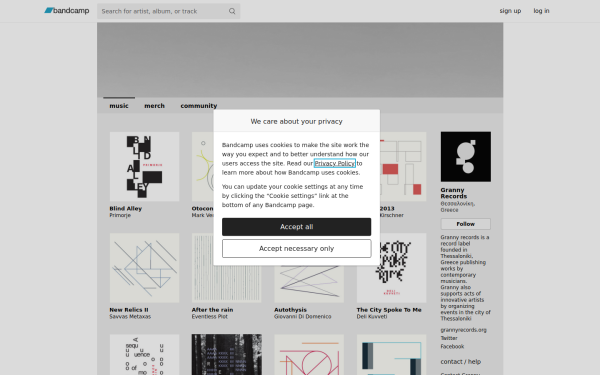The image size is (600, 375).
Task: Click the We care about your privacy heading
Action: point(297,121)
